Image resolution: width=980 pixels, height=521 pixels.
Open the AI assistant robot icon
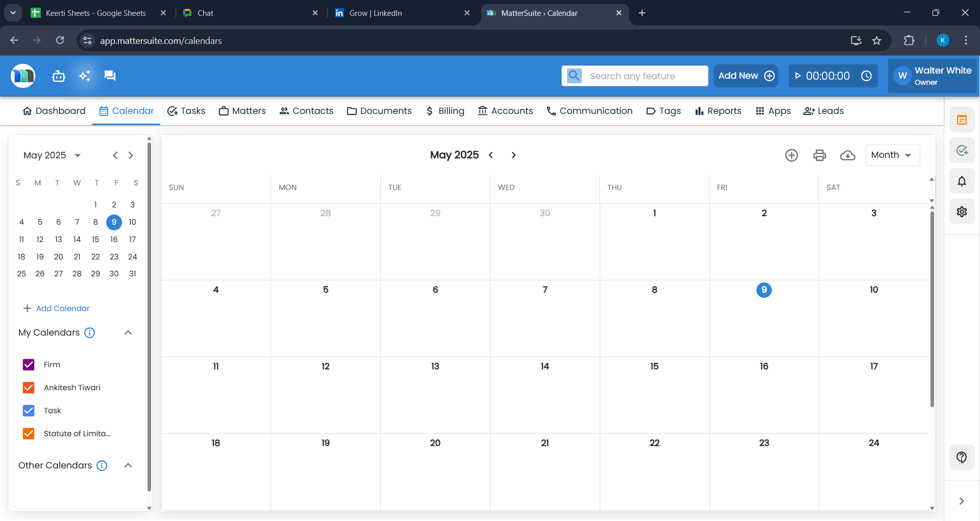(x=58, y=76)
